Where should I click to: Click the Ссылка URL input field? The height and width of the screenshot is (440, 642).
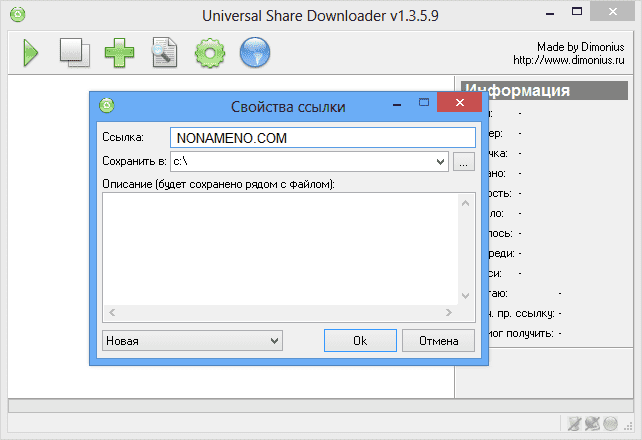321,137
